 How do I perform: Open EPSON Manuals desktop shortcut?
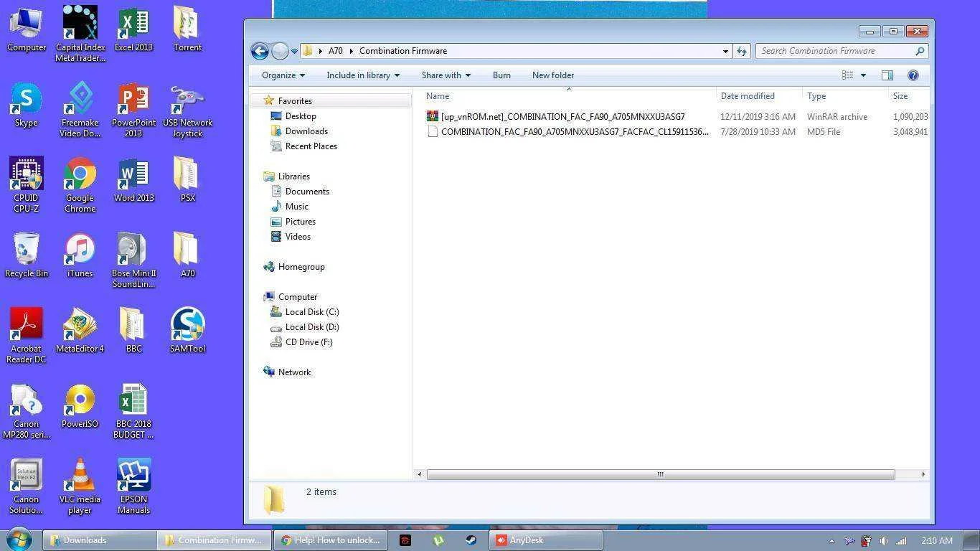click(x=133, y=486)
